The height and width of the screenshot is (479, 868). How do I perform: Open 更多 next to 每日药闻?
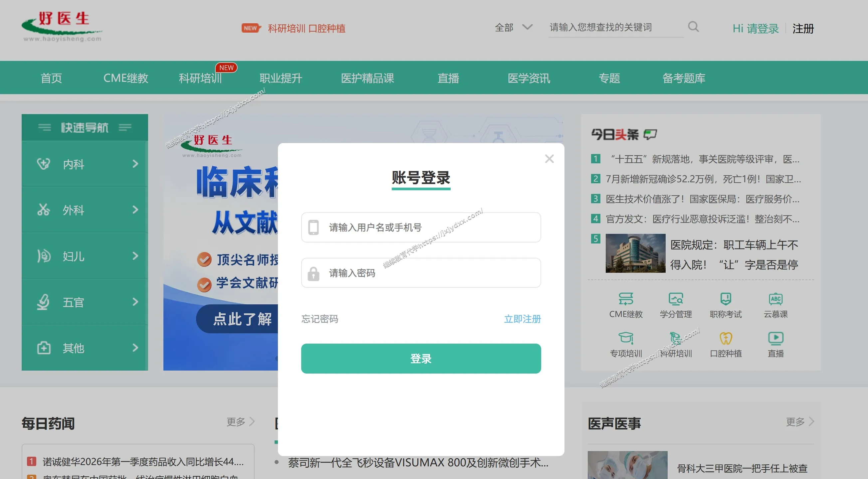tap(240, 422)
